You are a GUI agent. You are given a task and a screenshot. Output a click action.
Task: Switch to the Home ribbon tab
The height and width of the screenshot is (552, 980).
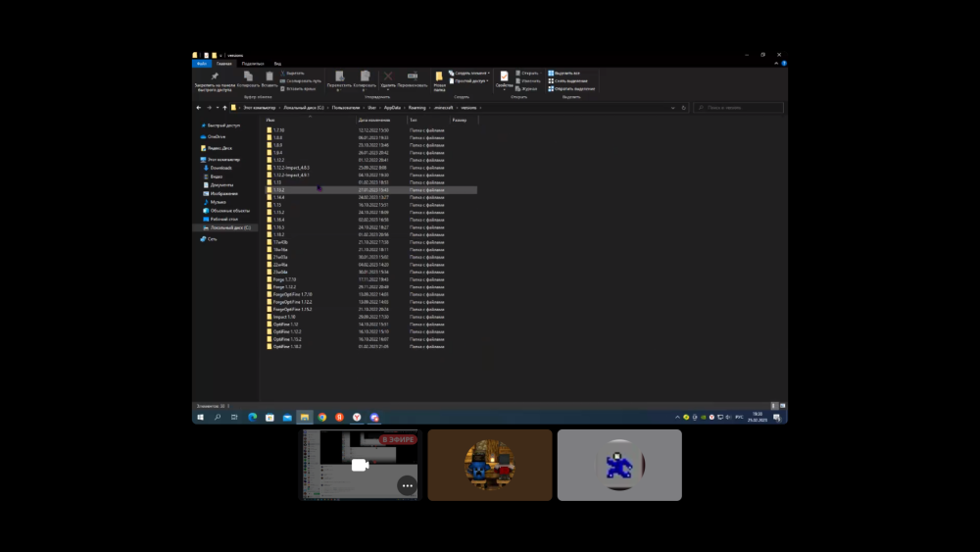click(x=224, y=64)
